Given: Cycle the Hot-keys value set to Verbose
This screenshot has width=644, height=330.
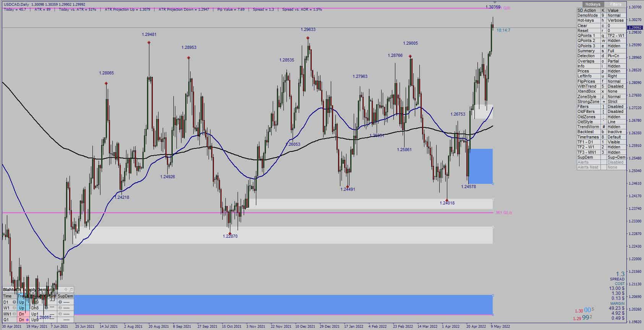Looking at the screenshot, I should [x=616, y=20].
